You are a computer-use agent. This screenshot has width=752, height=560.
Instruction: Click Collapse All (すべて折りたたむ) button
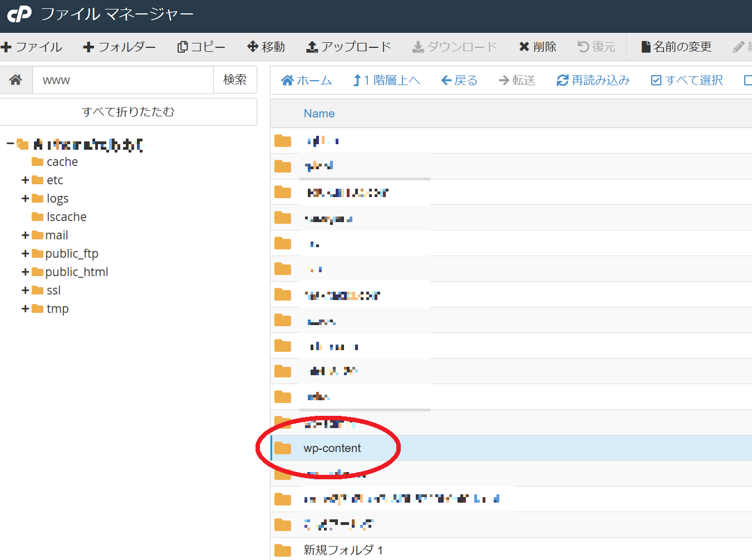[128, 112]
